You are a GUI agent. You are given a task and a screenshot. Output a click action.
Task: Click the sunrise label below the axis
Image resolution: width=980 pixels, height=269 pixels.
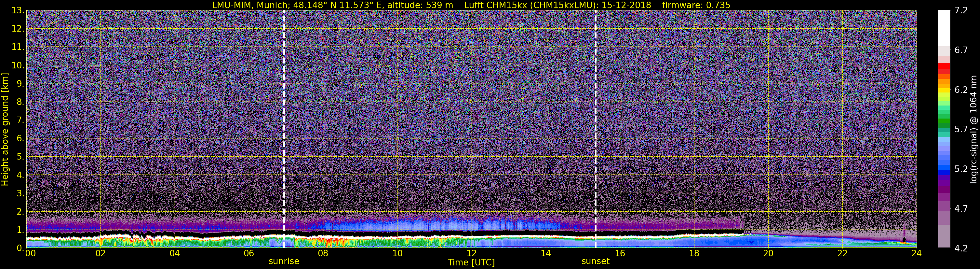tap(284, 262)
